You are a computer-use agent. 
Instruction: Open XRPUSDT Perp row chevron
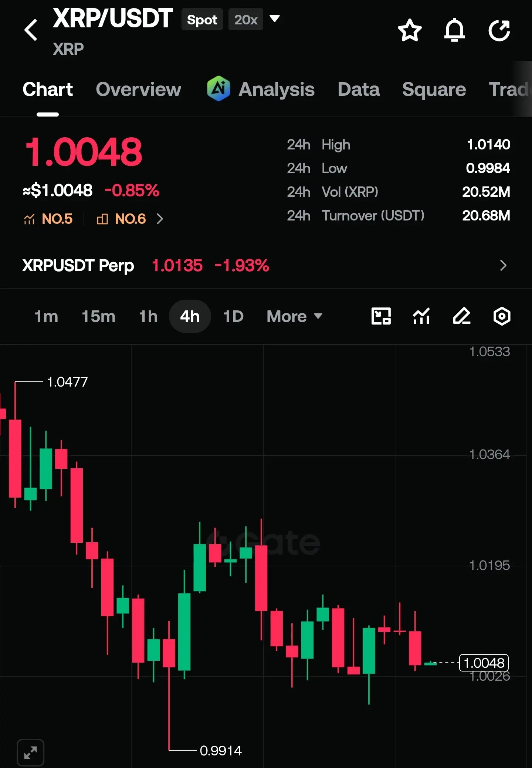tap(503, 265)
